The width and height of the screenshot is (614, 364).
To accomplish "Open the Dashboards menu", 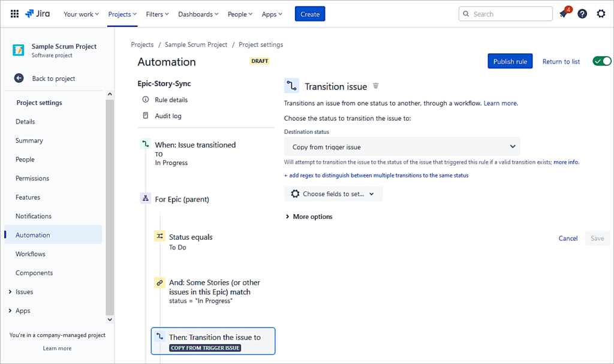I will pos(198,14).
